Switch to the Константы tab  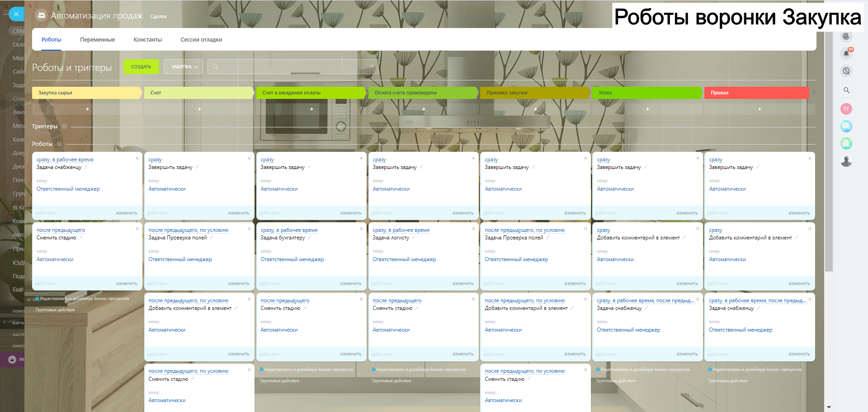pos(148,40)
